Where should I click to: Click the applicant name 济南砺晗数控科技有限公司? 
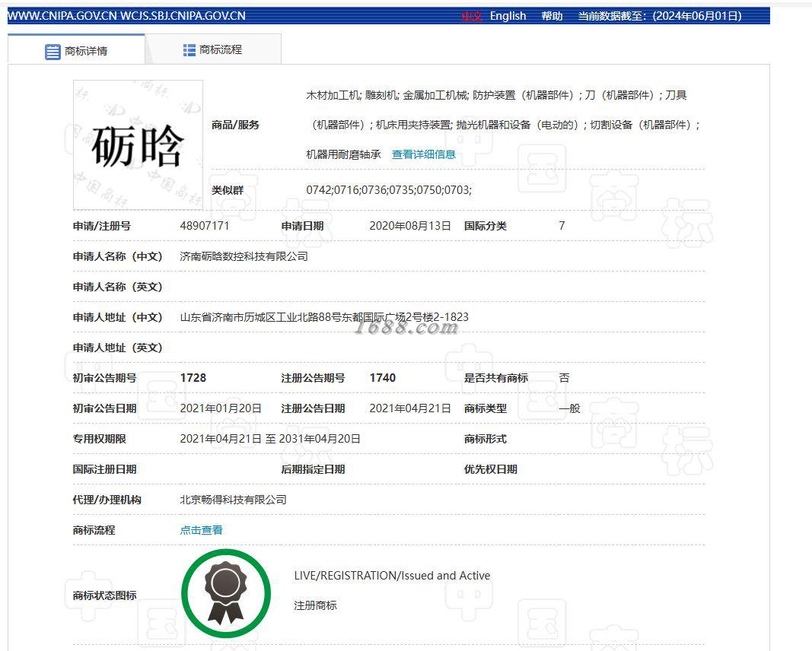pos(244,256)
